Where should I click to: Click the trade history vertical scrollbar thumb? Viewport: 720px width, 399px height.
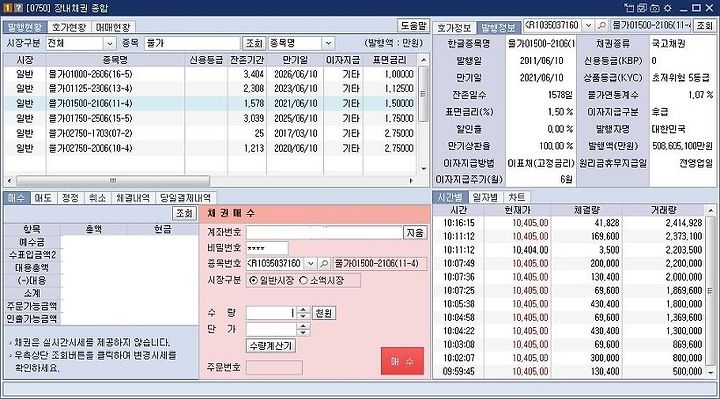click(x=710, y=291)
